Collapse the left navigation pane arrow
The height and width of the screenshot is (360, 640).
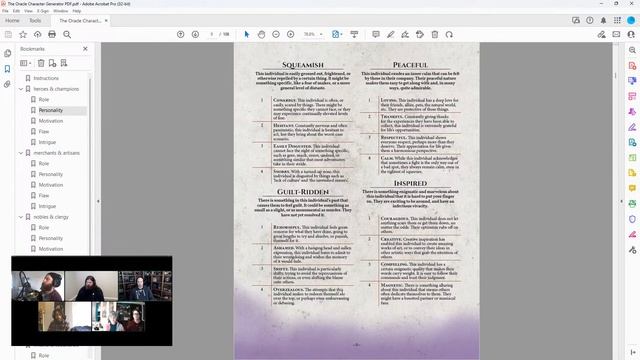(98, 201)
